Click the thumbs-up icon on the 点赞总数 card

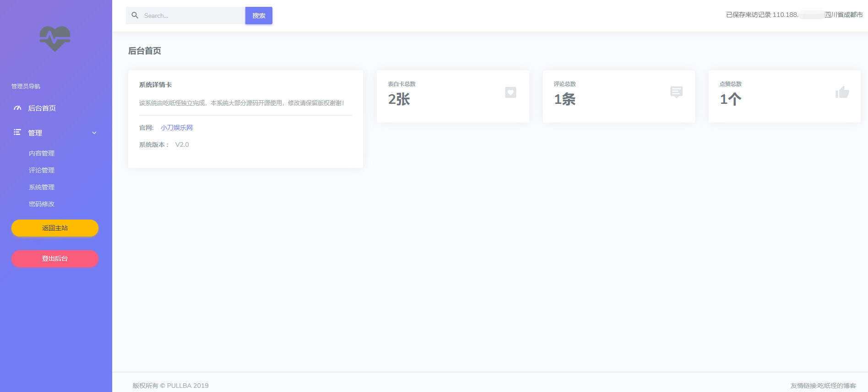coord(842,92)
